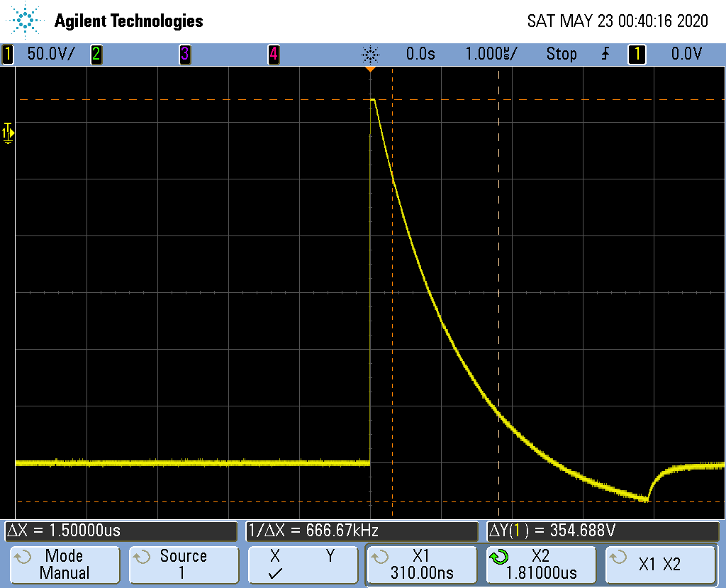The width and height of the screenshot is (726, 588).
Task: Click the ΔY(1) = 354.688V measurement readout
Action: coord(603,531)
